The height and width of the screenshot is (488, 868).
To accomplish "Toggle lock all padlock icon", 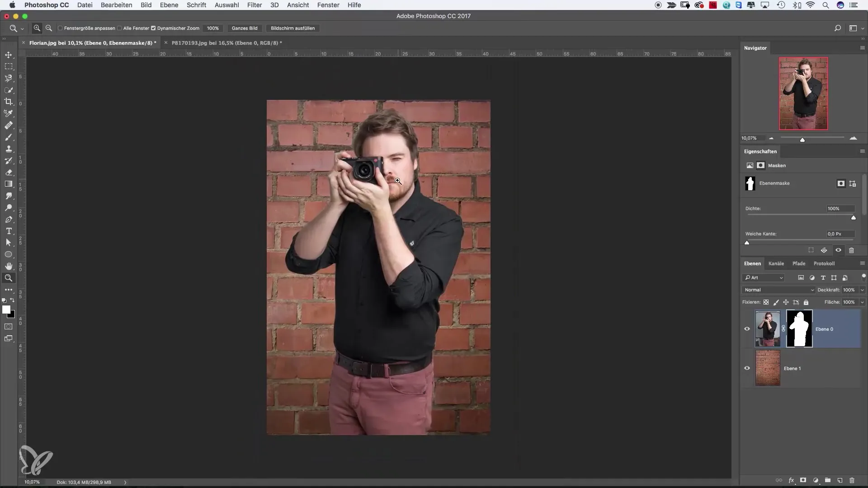I will click(806, 302).
